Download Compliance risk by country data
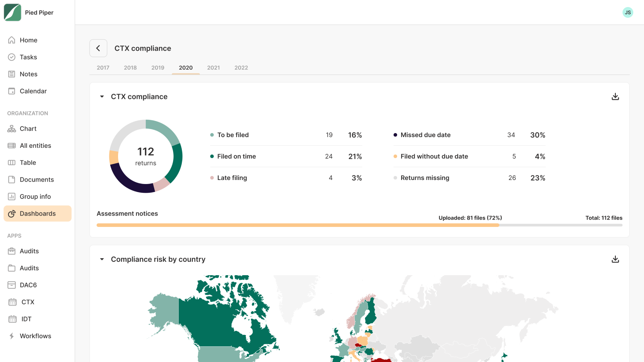 pyautogui.click(x=615, y=259)
